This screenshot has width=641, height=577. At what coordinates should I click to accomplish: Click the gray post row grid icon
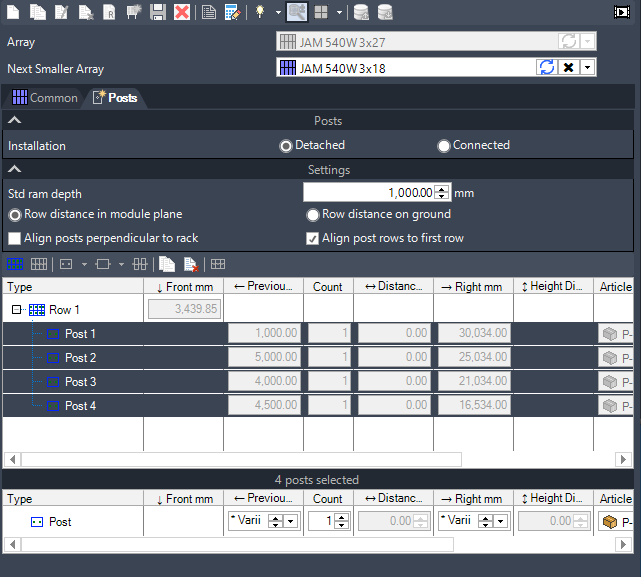tap(39, 264)
